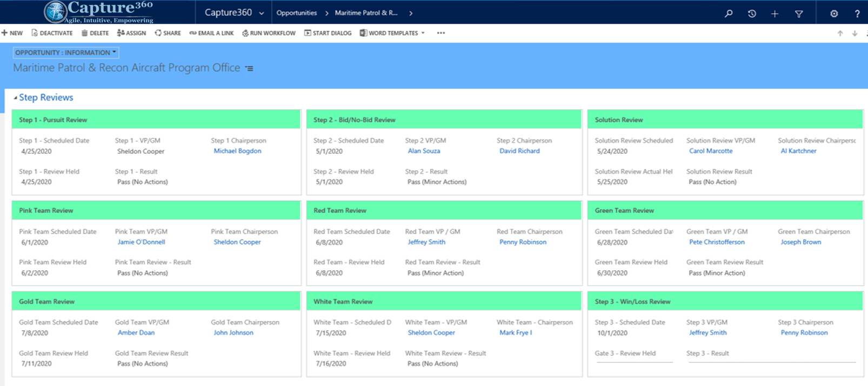The height and width of the screenshot is (386, 868).
Task: Click Step 3 Scheduled Date 10/1/2020
Action: 612,333
